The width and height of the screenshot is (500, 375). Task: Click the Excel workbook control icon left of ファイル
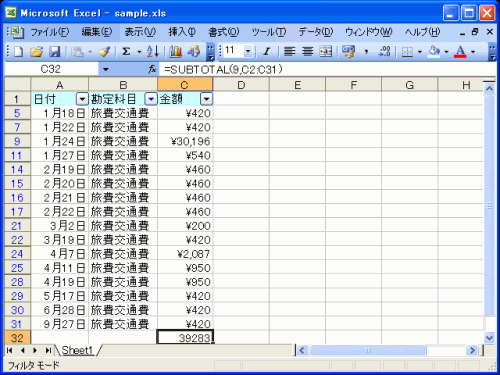16,32
